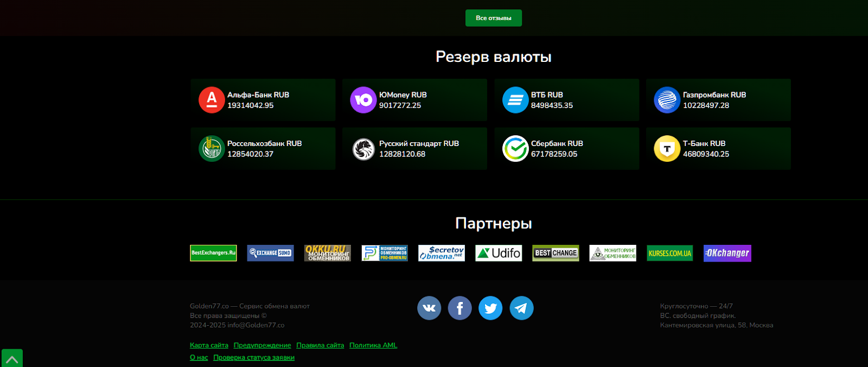Open Проверка статуса заявки link
The width and height of the screenshot is (868, 367).
click(x=254, y=357)
